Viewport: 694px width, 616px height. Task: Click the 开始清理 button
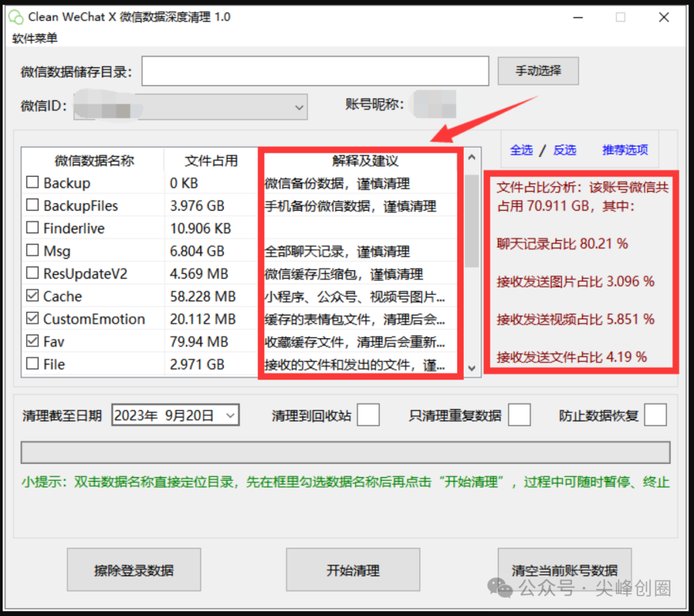coord(353,570)
